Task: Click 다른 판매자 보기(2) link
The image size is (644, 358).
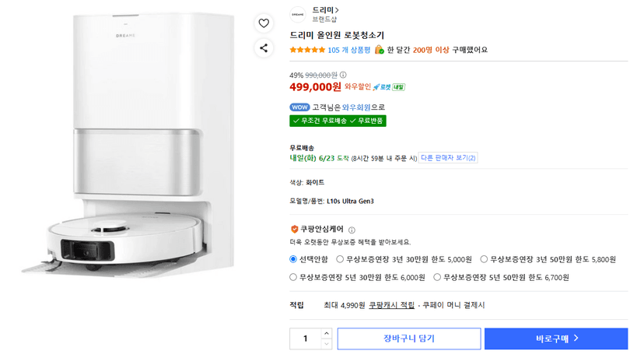Action: 448,158
